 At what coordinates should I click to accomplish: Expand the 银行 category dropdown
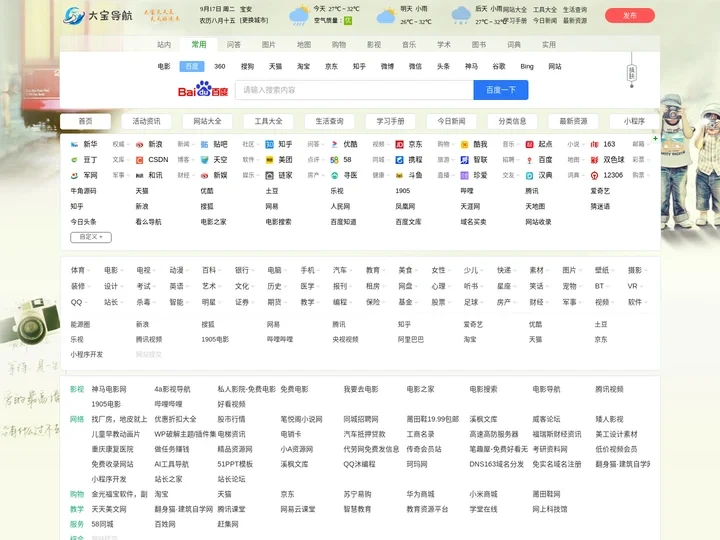(x=245, y=270)
